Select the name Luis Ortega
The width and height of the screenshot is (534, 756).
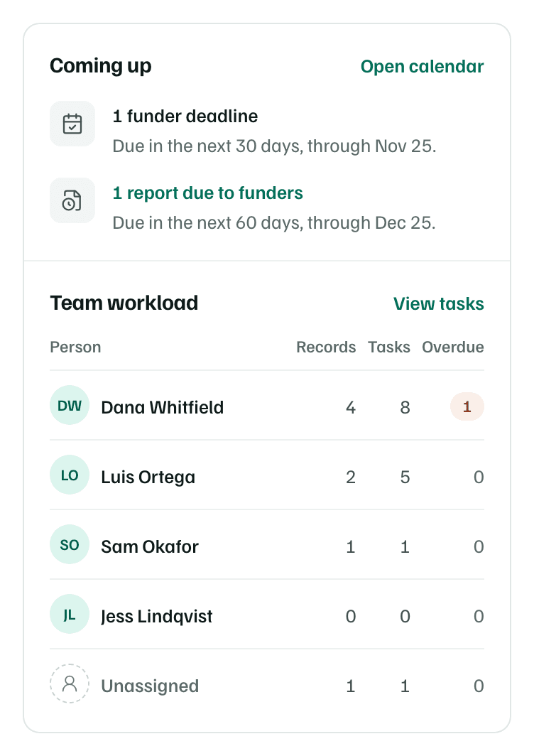[x=148, y=477]
